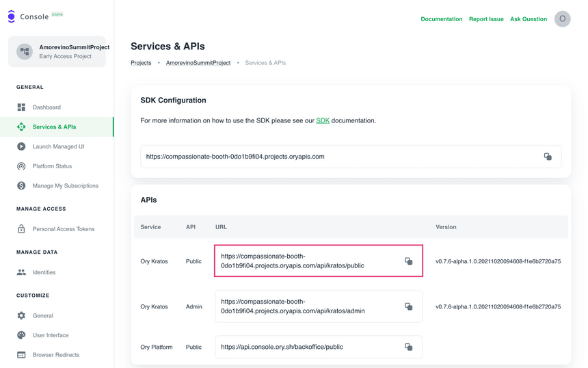The image size is (588, 368).
Task: Open the Documentation link
Action: click(441, 19)
